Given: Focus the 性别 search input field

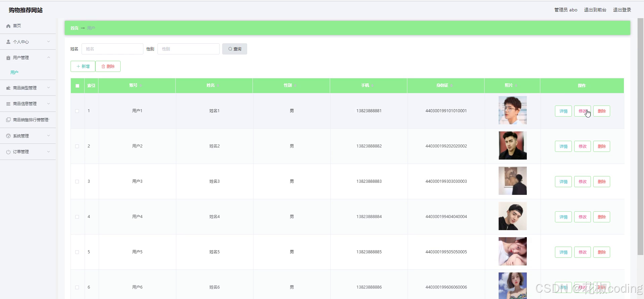Looking at the screenshot, I should (188, 49).
